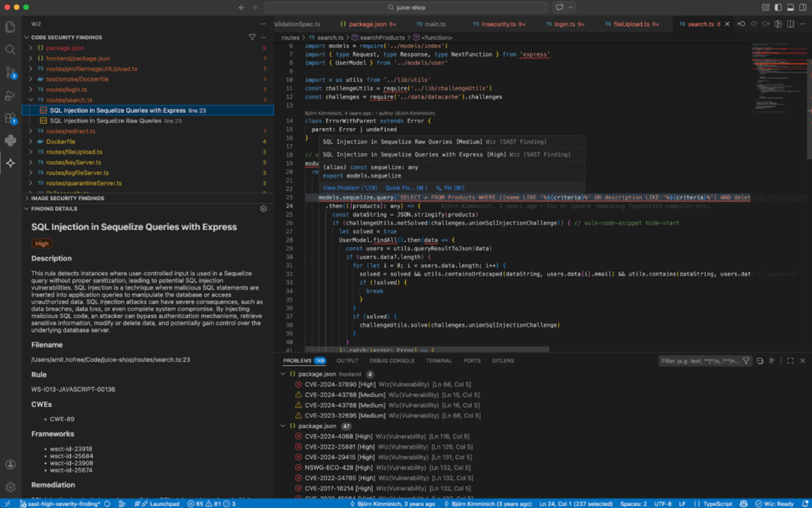Screen dimensions: 812x508
Task: Open the Accounts icon at bottom of activity bar
Action: [10, 465]
